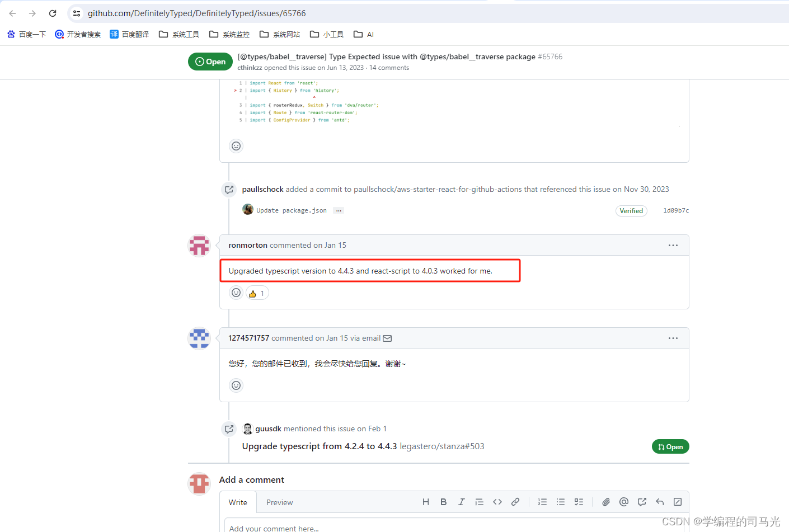
Task: Insert a bulleted list in comment
Action: [561, 502]
